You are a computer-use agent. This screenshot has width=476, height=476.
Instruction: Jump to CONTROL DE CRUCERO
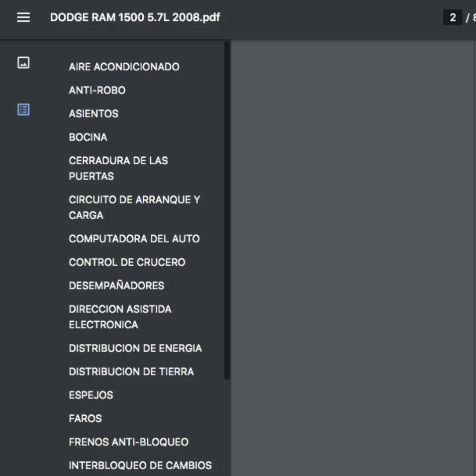coord(127,262)
